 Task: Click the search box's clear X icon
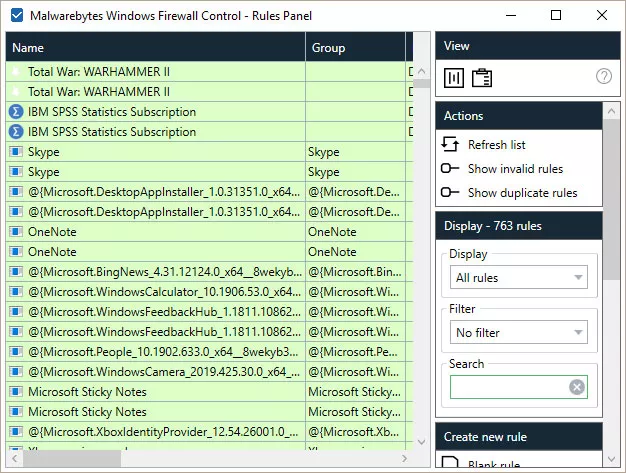click(576, 387)
